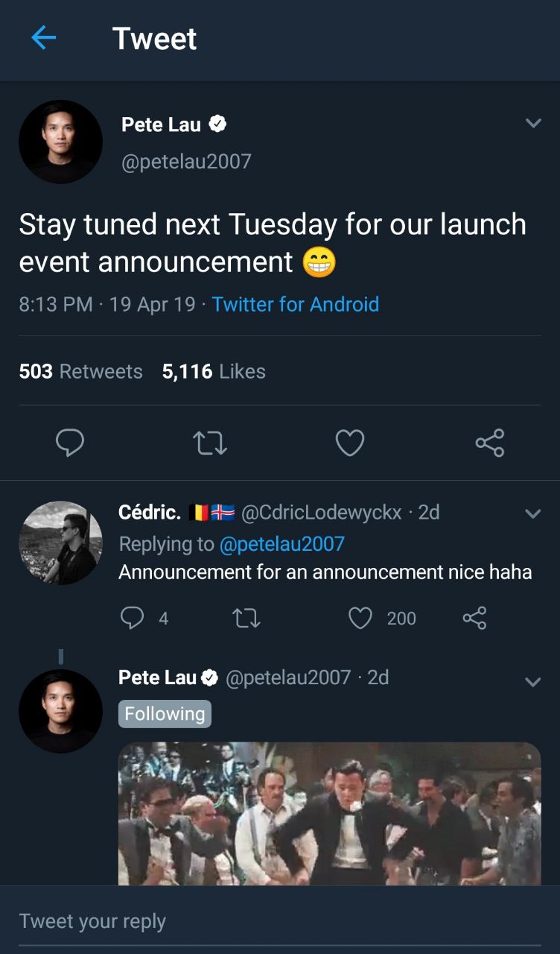The width and height of the screenshot is (560, 954).
Task: Tap @petelau2007 in Replying to line
Action: 281,544
